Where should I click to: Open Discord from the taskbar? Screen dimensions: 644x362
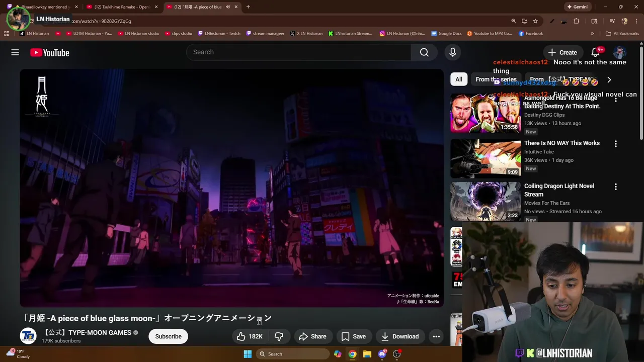[382, 354]
